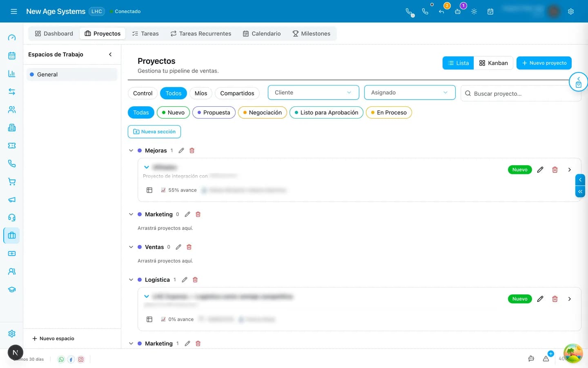Open the Milestones tab
This screenshot has width=588, height=368.
[312, 34]
